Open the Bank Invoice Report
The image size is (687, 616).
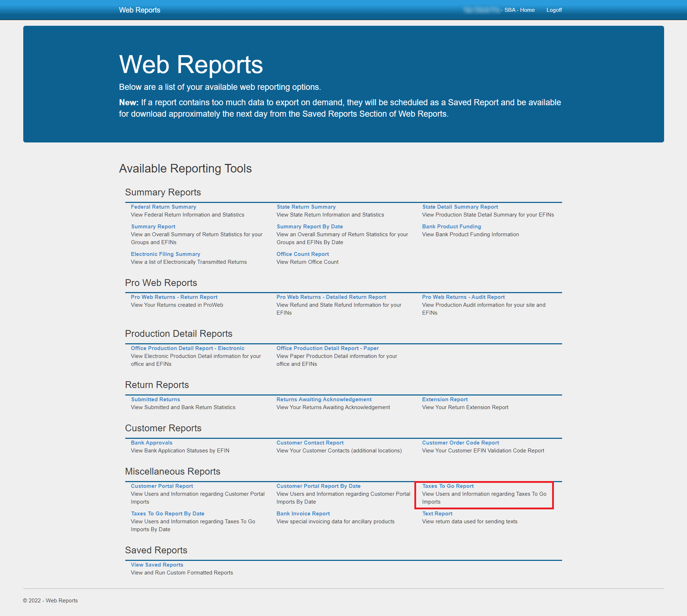[303, 514]
